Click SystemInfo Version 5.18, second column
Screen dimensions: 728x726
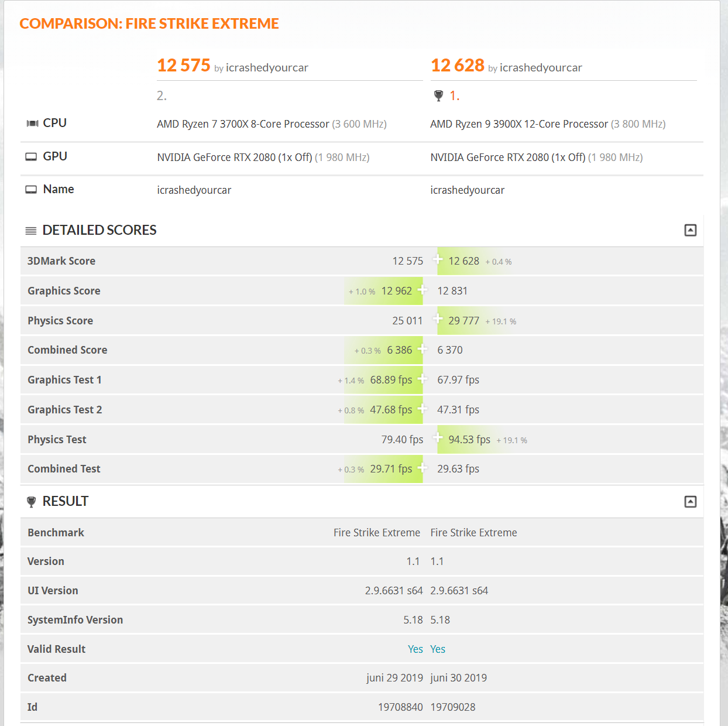point(440,620)
